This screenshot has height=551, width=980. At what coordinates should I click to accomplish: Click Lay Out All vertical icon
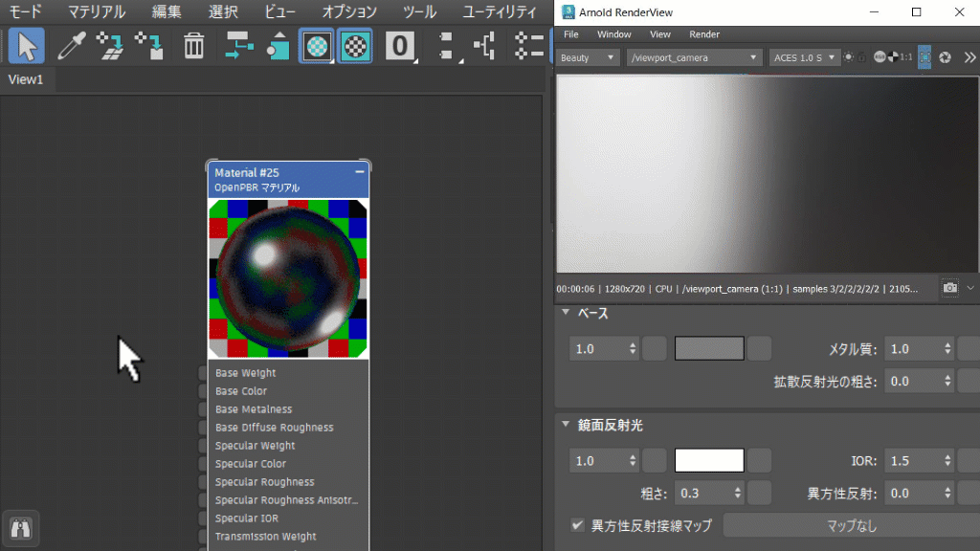446,46
